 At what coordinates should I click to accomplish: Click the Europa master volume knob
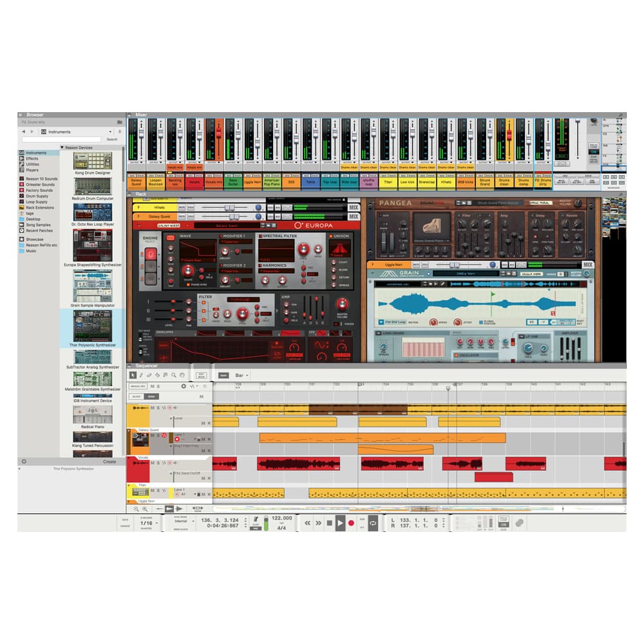pos(342,305)
